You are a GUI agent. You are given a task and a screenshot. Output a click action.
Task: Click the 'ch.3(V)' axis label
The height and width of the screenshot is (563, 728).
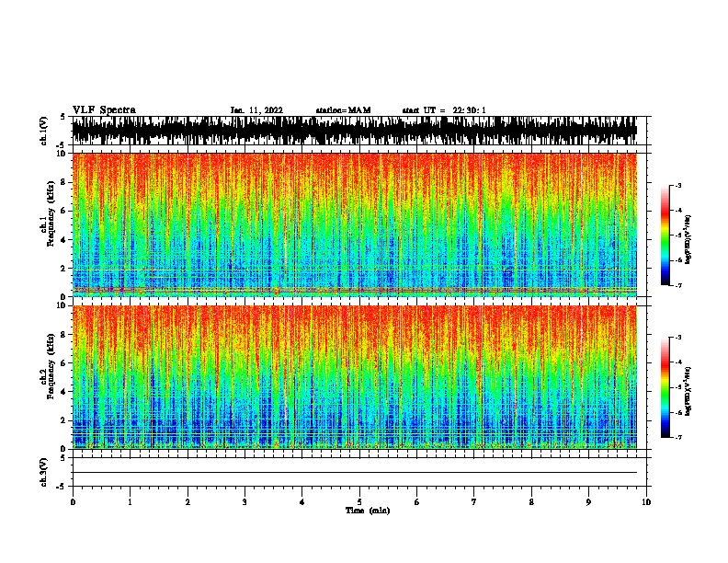(x=43, y=473)
